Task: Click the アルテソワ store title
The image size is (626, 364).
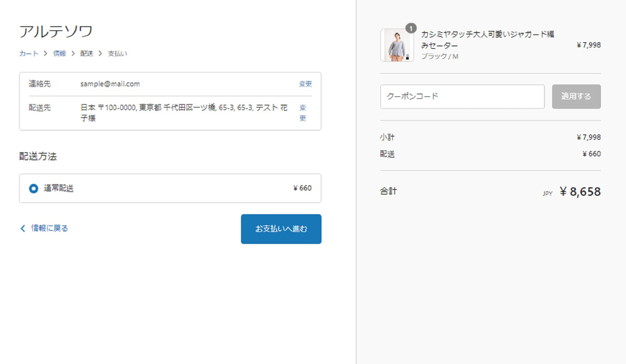Action: [x=56, y=31]
